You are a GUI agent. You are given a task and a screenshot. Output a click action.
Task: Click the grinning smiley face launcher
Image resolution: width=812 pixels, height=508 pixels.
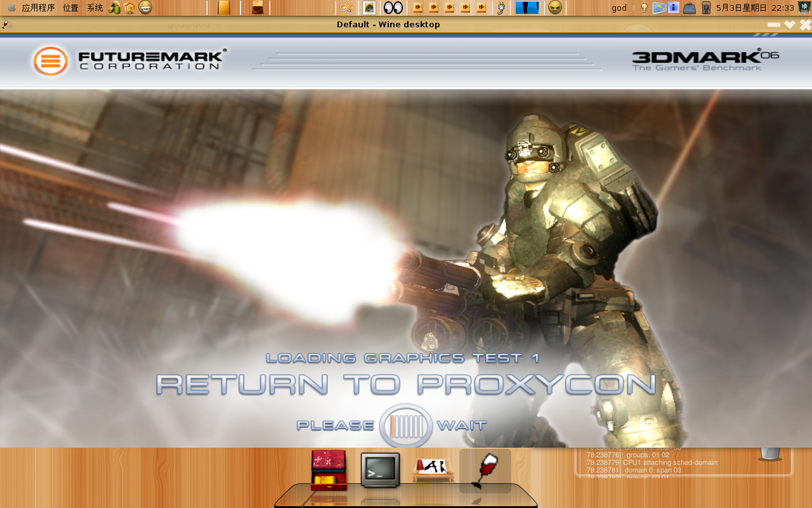point(145,8)
